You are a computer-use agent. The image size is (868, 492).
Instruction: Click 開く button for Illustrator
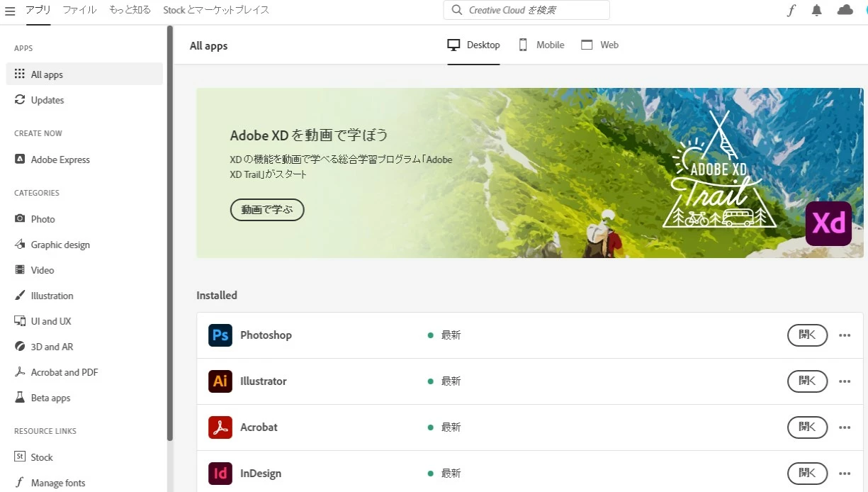tap(807, 381)
